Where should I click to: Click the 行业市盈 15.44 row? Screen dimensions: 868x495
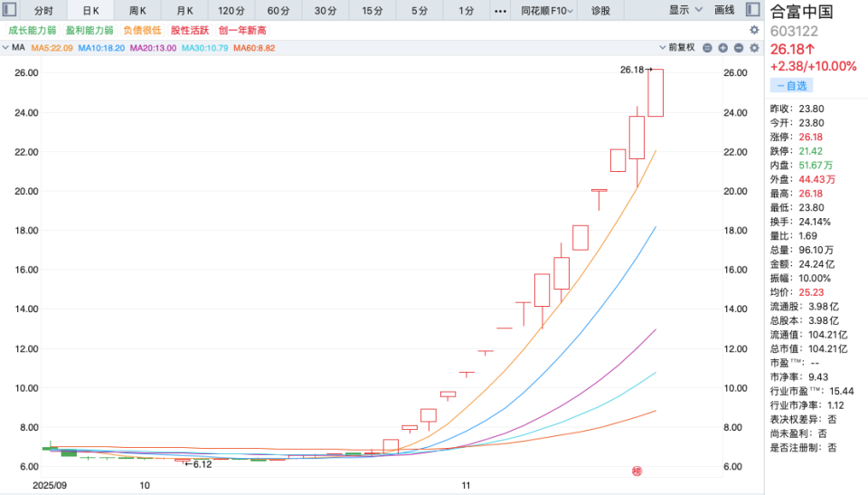812,391
